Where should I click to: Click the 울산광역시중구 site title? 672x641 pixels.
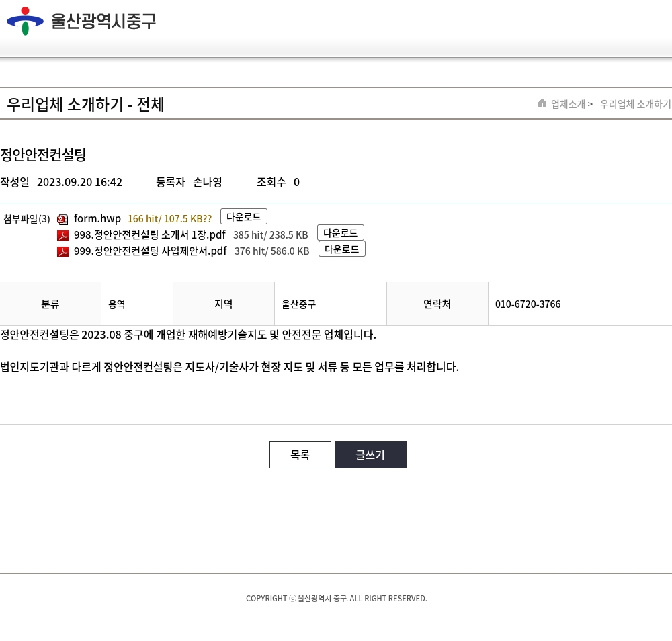pyautogui.click(x=103, y=21)
